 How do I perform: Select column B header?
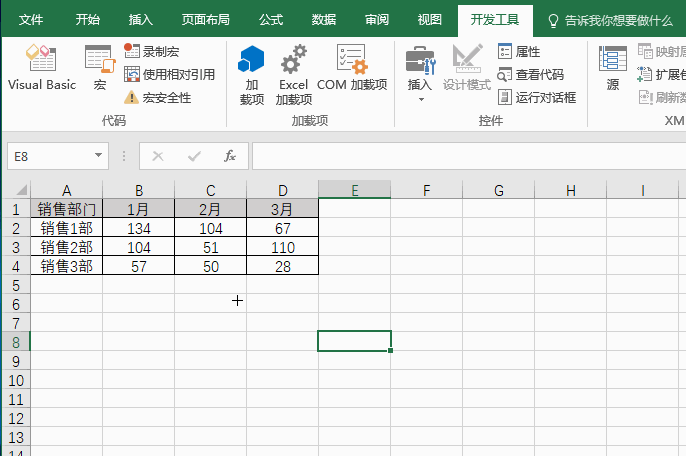pyautogui.click(x=139, y=190)
